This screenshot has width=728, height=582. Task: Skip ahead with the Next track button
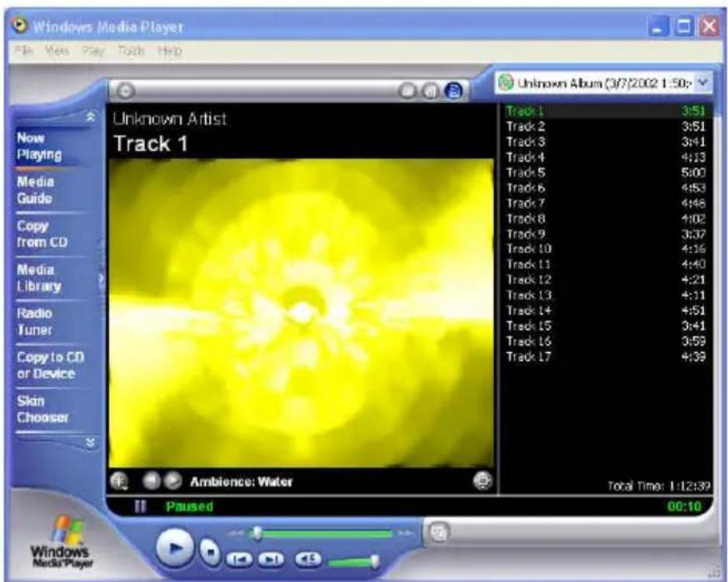[272, 560]
